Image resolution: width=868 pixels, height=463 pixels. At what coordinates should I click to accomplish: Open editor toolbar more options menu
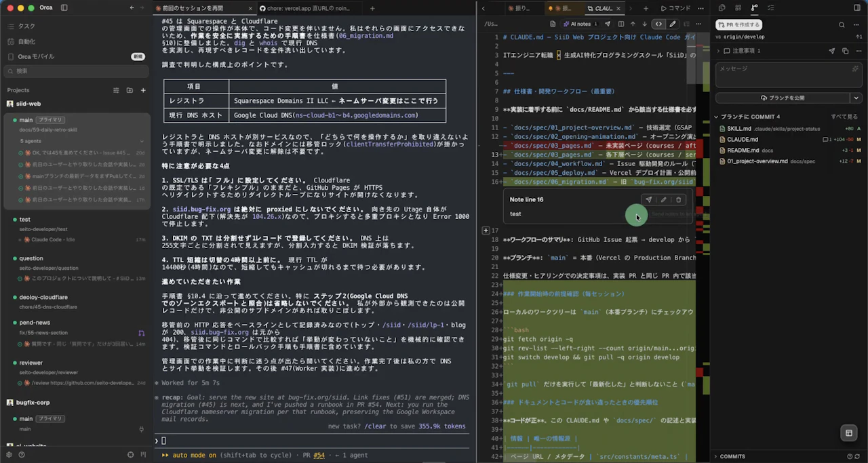coord(699,24)
